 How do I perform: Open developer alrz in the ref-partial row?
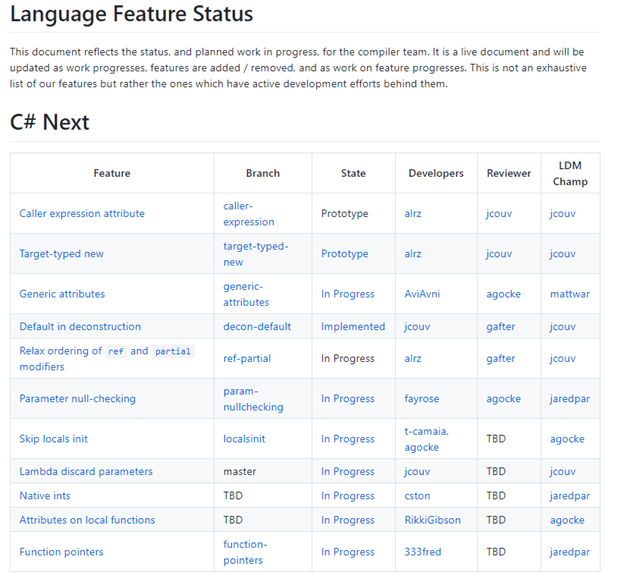click(413, 358)
